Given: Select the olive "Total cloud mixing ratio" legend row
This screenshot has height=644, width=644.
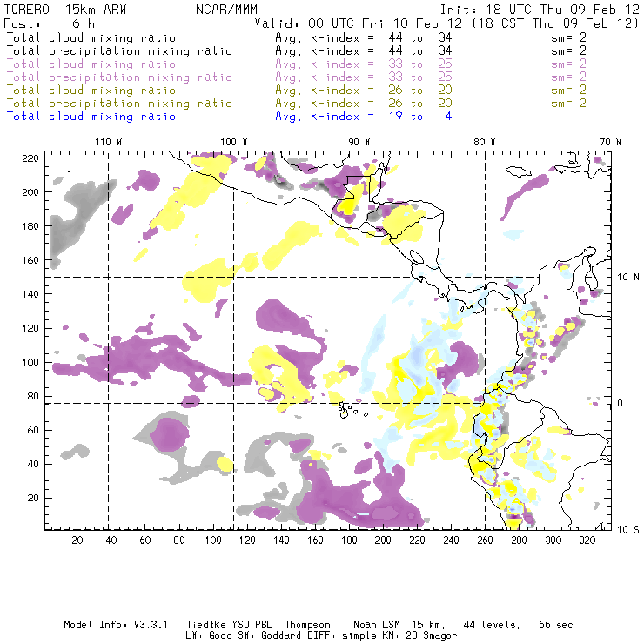Looking at the screenshot, I should [x=296, y=90].
